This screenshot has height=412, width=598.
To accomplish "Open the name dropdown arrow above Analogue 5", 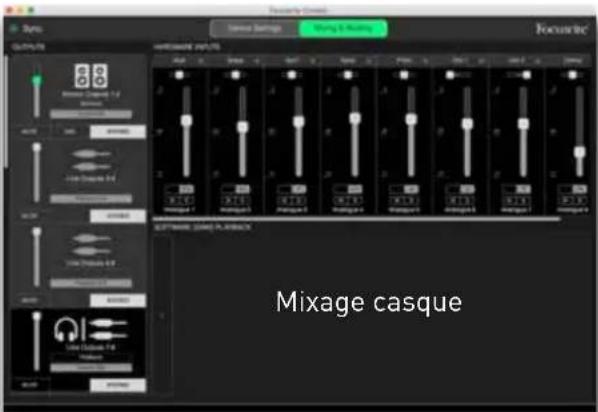I will pyautogui.click(x=426, y=61).
